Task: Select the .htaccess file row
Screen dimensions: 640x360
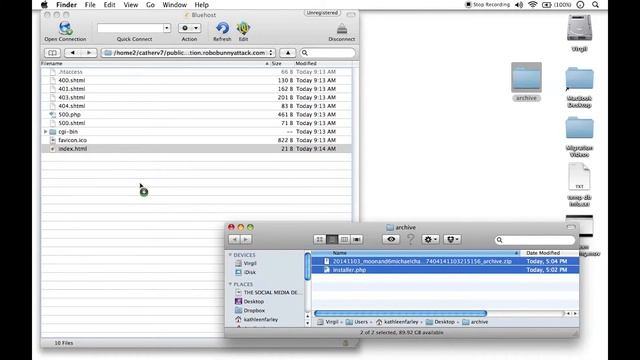Action: [196, 72]
